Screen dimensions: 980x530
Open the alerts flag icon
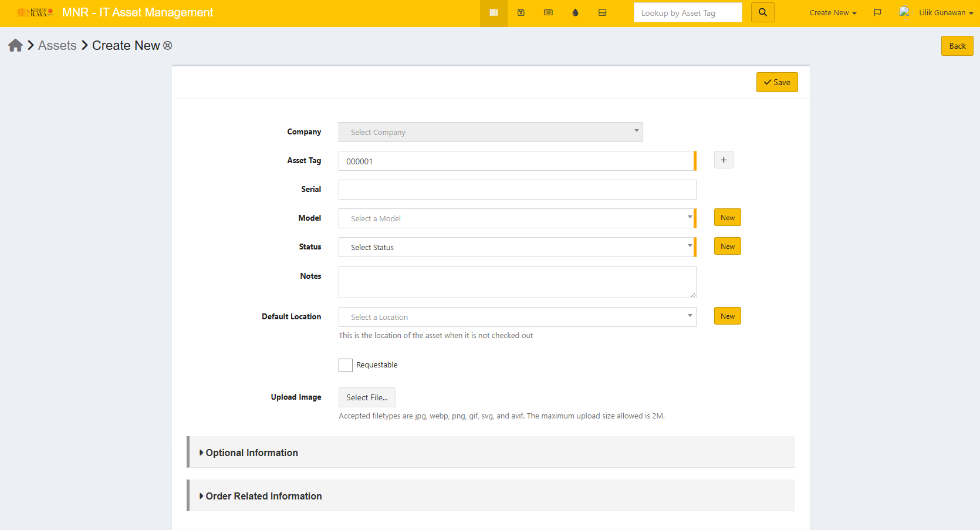(x=877, y=13)
